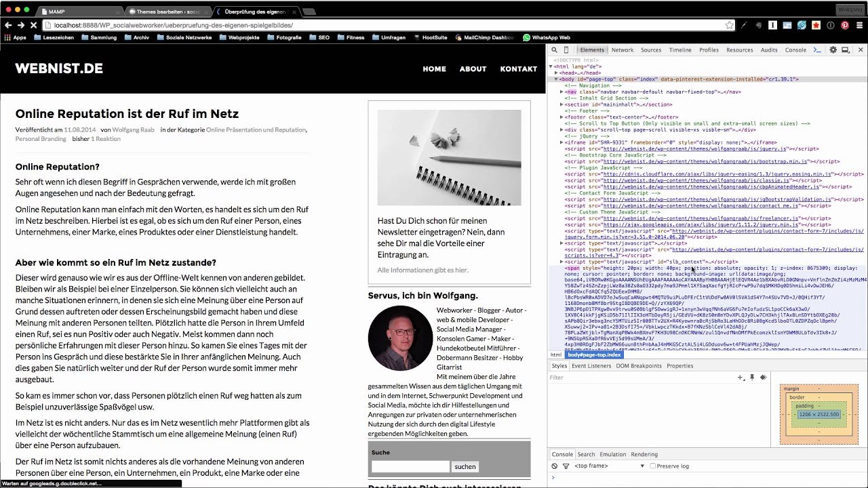
Task: Click the Wolfgang Raab author link
Action: [x=133, y=129]
